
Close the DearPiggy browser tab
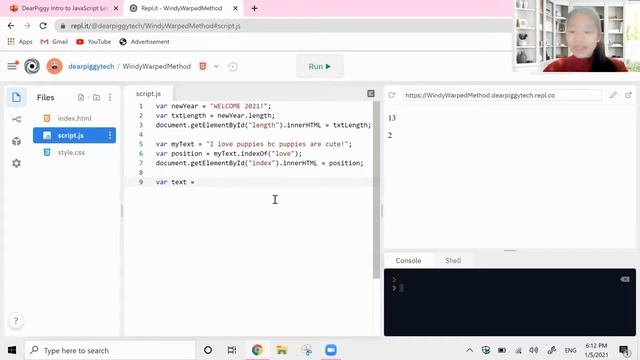pos(116,8)
